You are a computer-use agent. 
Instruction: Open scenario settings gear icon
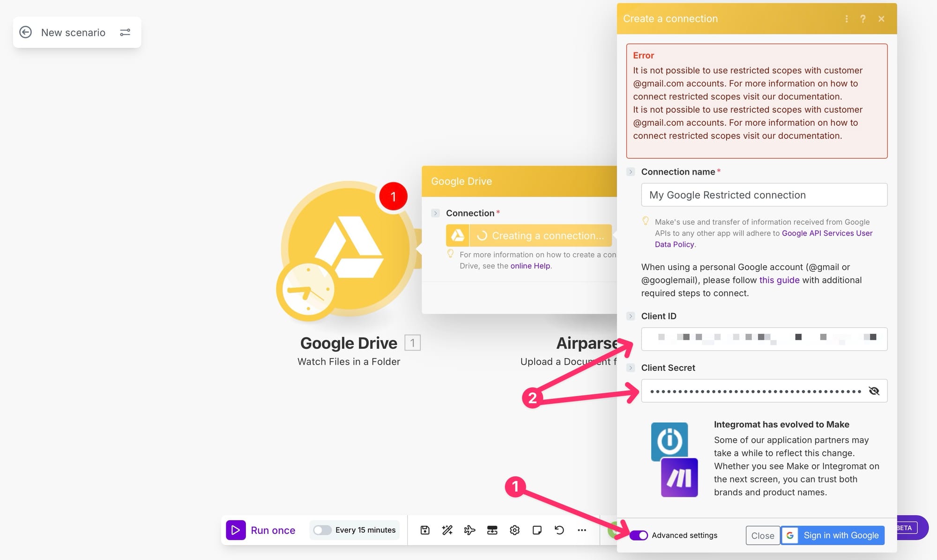point(514,530)
